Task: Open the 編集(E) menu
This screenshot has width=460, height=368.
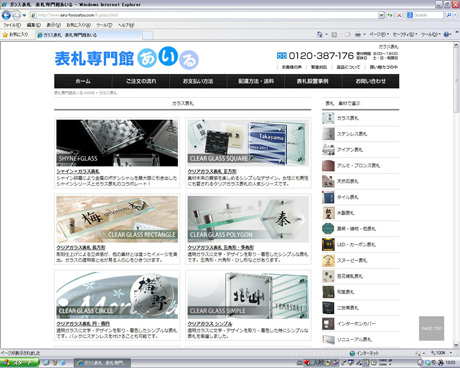Action: click(33, 25)
